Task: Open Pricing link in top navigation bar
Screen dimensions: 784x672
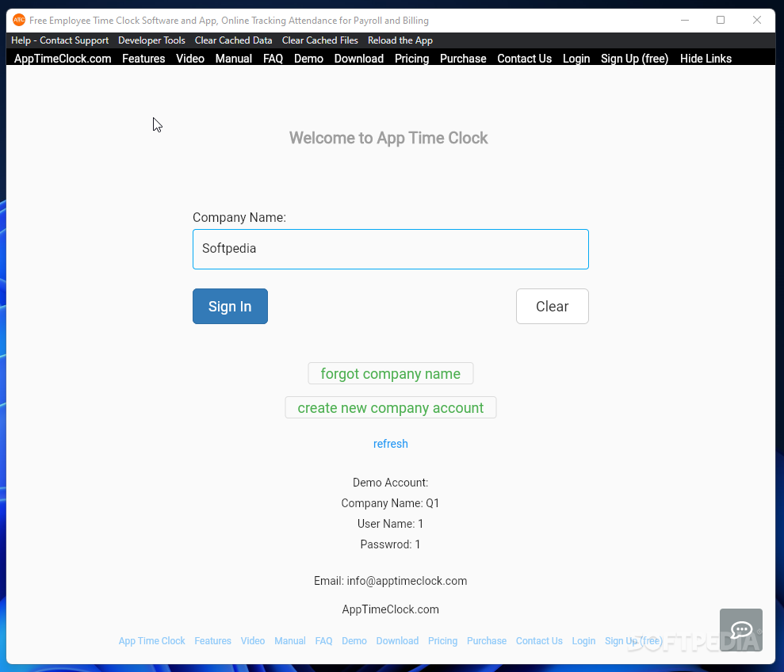Action: coord(411,59)
